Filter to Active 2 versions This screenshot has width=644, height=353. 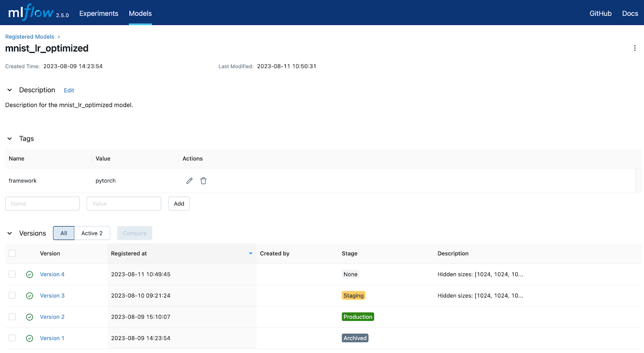(92, 233)
